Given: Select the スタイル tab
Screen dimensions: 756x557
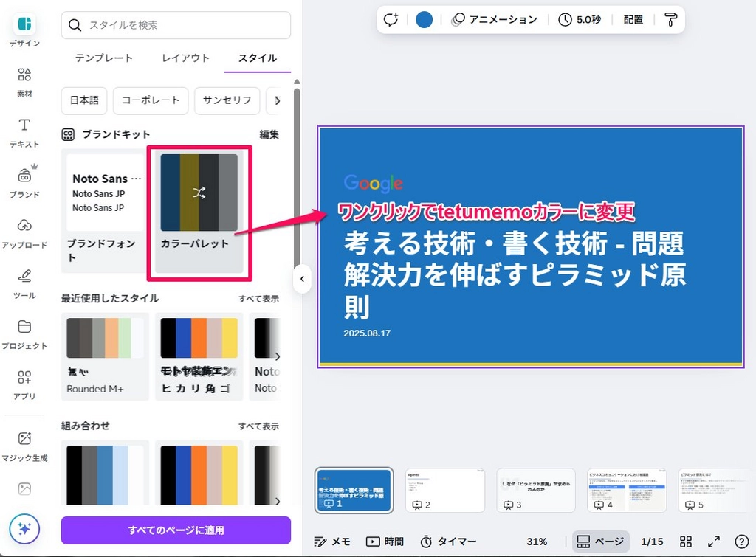Looking at the screenshot, I should pos(258,58).
